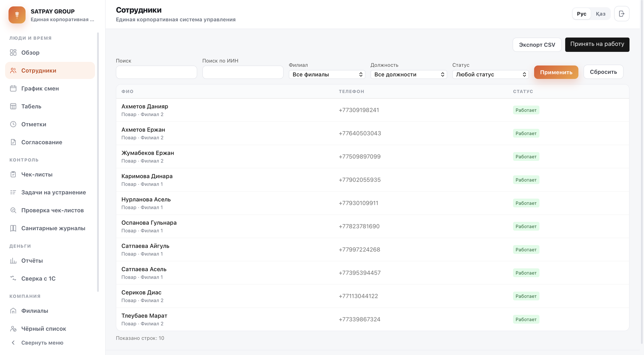644x355 pixels.
Task: Open the Статус dropdown 'Любой статус'
Action: point(490,74)
